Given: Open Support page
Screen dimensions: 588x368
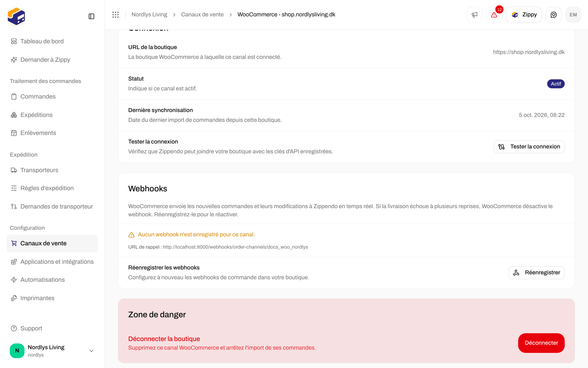Looking at the screenshot, I should coord(52,328).
